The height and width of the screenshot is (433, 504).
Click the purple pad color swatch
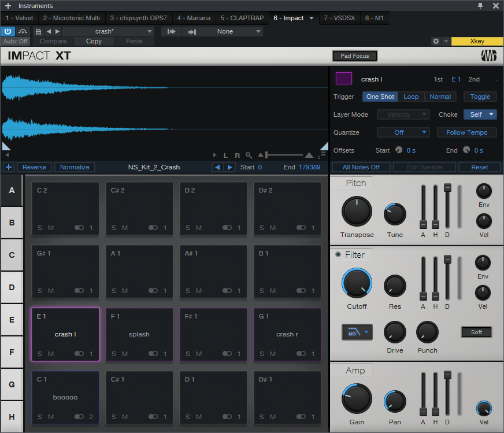[x=344, y=79]
